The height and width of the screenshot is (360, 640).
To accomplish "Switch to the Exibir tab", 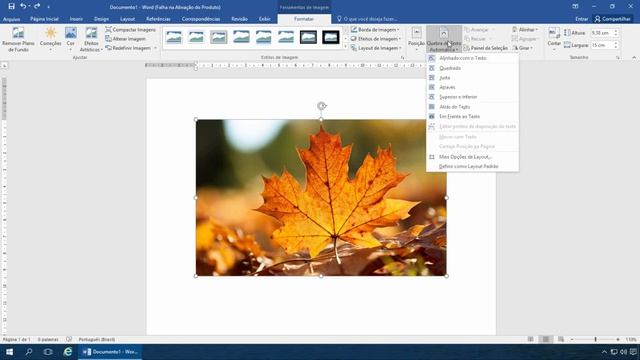I will (x=264, y=19).
